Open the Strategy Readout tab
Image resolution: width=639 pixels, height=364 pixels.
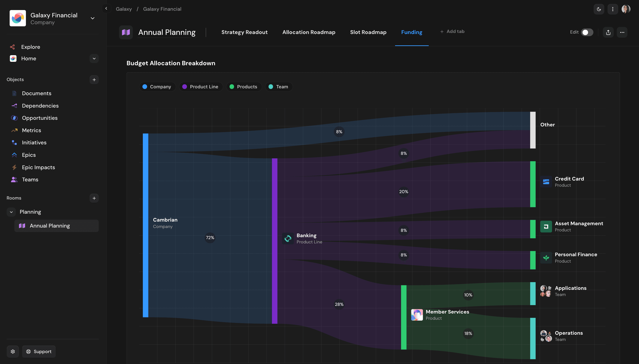click(x=244, y=32)
